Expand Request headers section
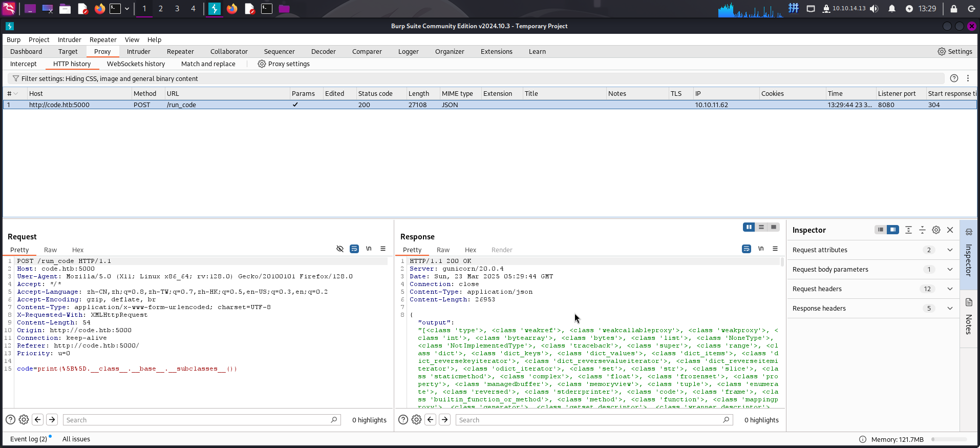This screenshot has height=448, width=980. click(950, 289)
